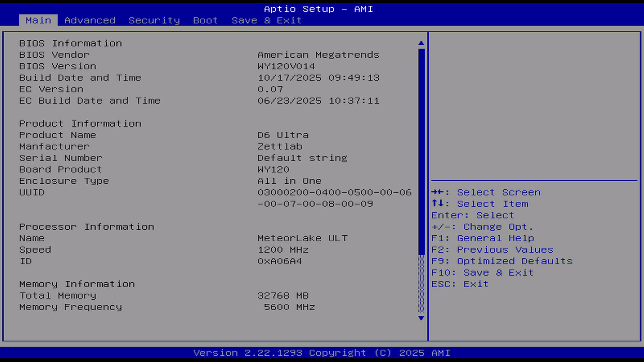Click the dotted scrollbar track area

[x=421, y=285]
